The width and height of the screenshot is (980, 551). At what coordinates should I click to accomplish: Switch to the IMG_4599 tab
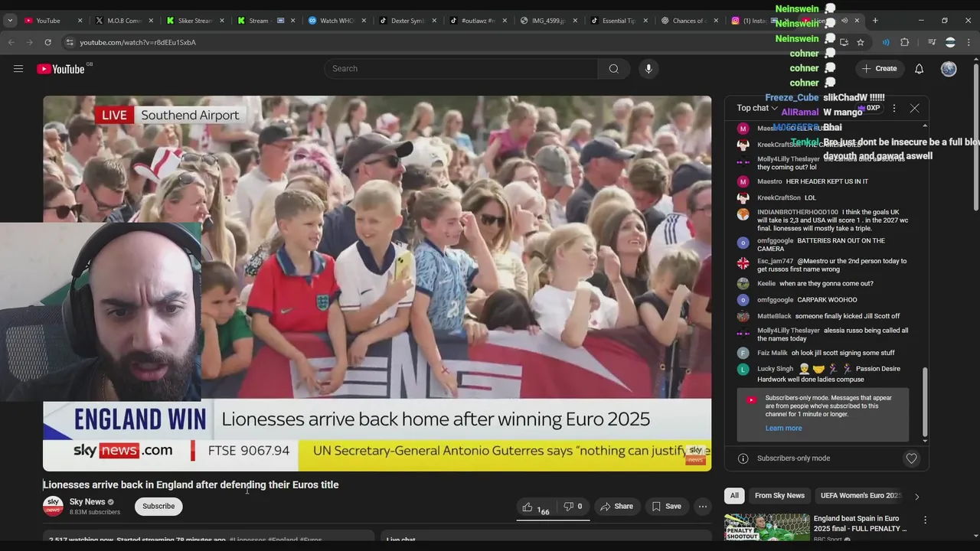(548, 21)
